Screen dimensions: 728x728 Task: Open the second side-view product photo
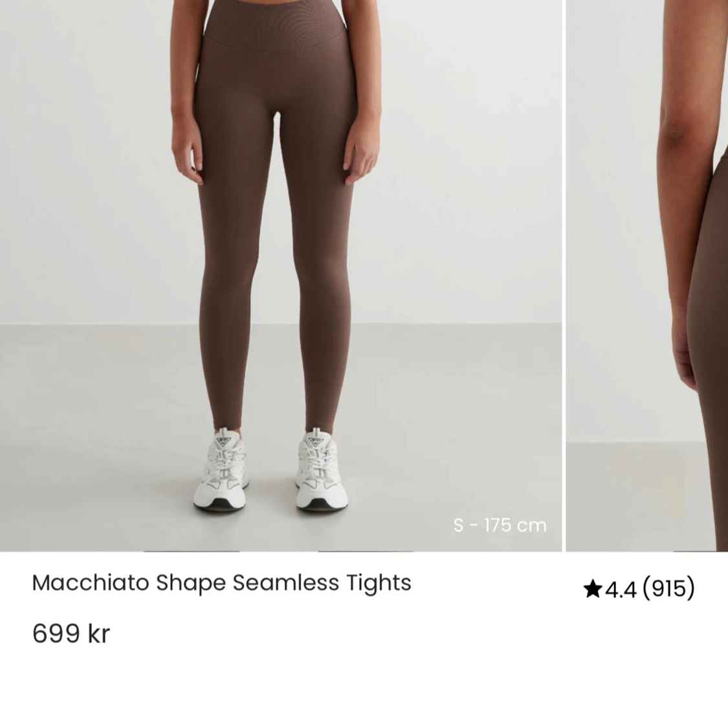pos(646,276)
